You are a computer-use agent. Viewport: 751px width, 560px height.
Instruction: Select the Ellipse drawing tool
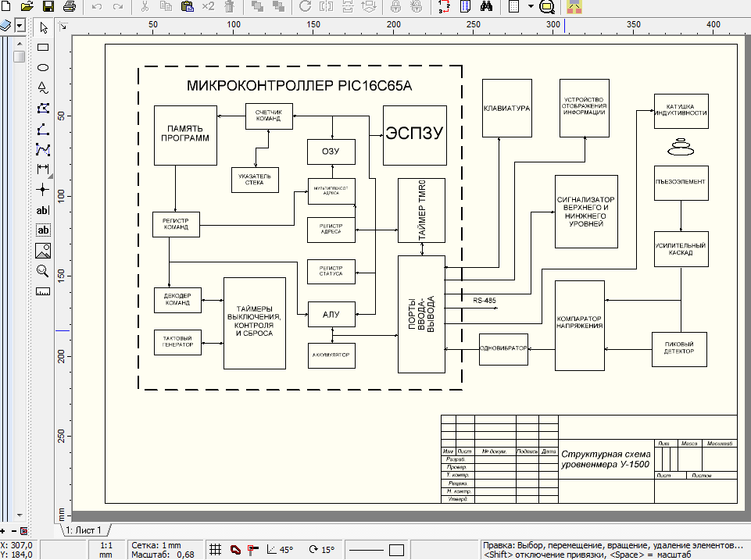[43, 68]
